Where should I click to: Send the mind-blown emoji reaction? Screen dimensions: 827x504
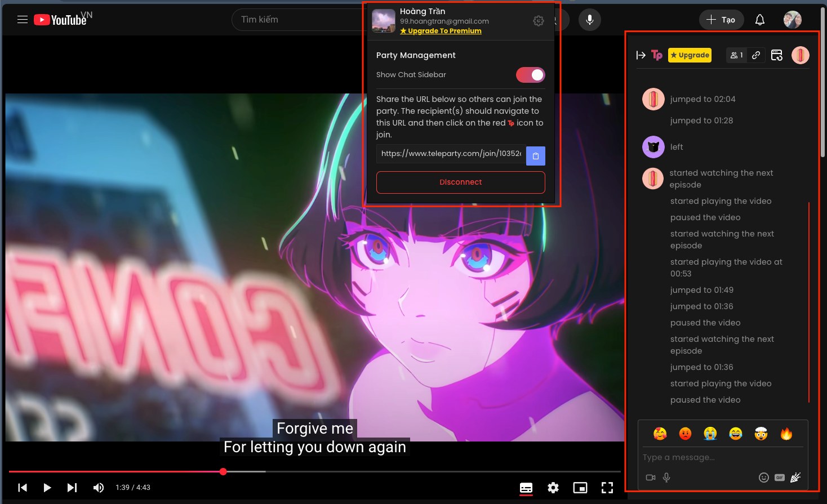[x=761, y=434]
